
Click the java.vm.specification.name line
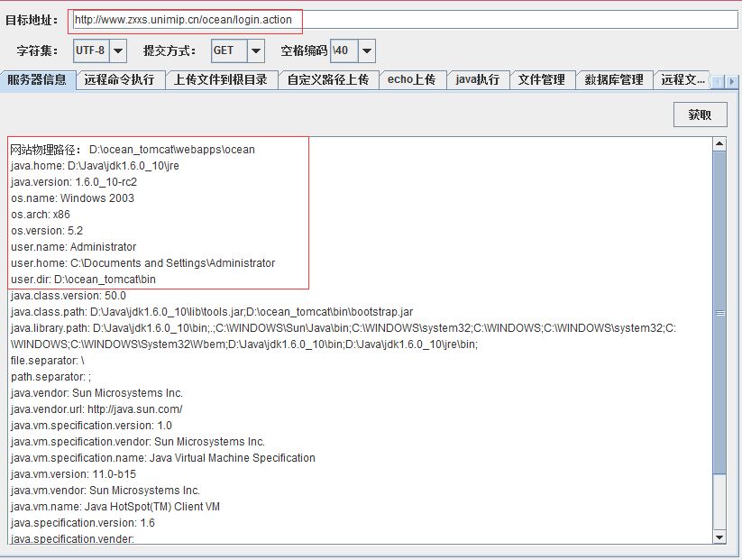pos(163,458)
